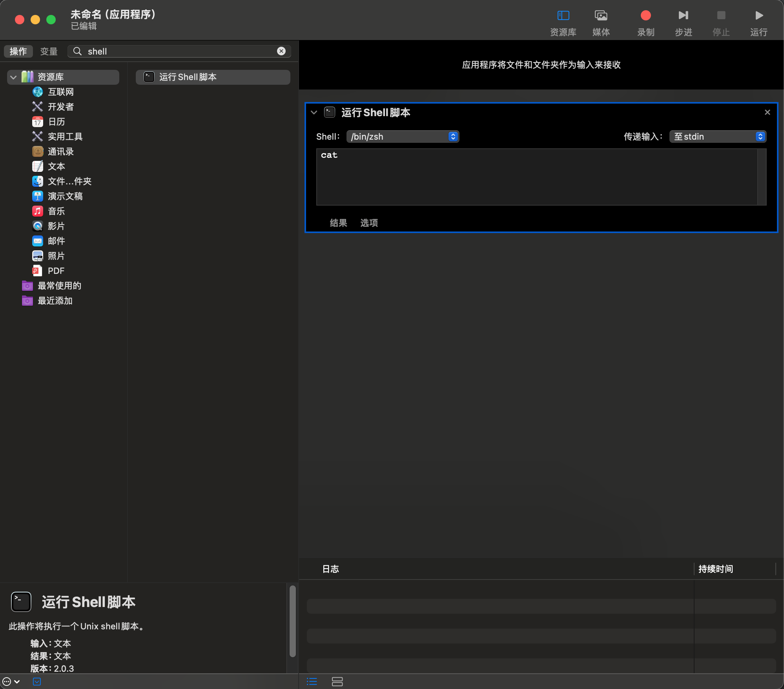Open the 传递输入 stdin dropdown

point(717,137)
